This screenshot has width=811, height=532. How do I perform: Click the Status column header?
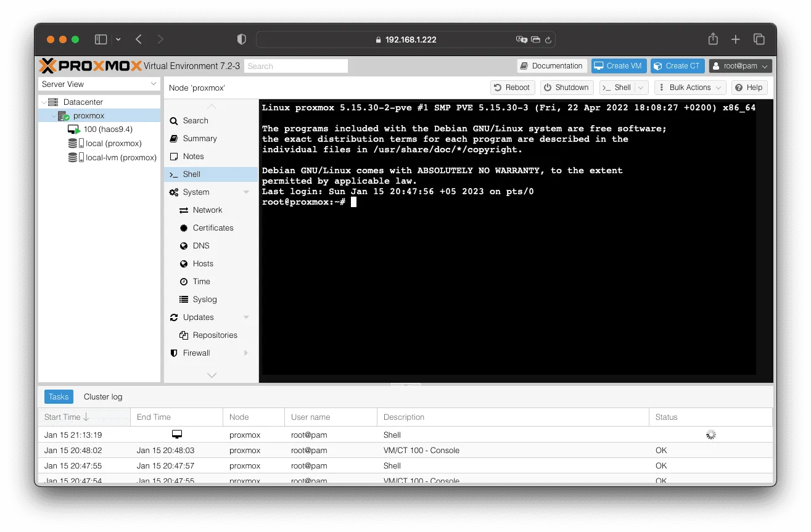pos(710,417)
